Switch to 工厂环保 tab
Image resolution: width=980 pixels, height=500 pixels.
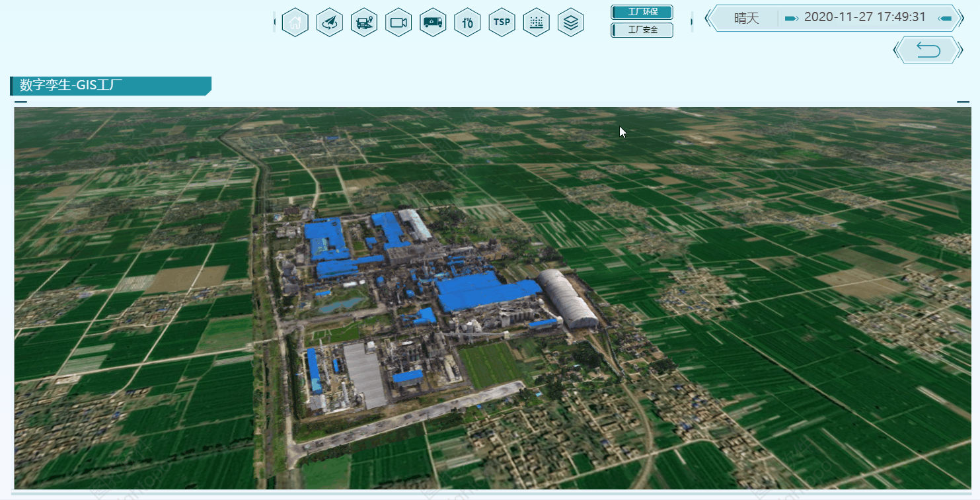point(642,12)
